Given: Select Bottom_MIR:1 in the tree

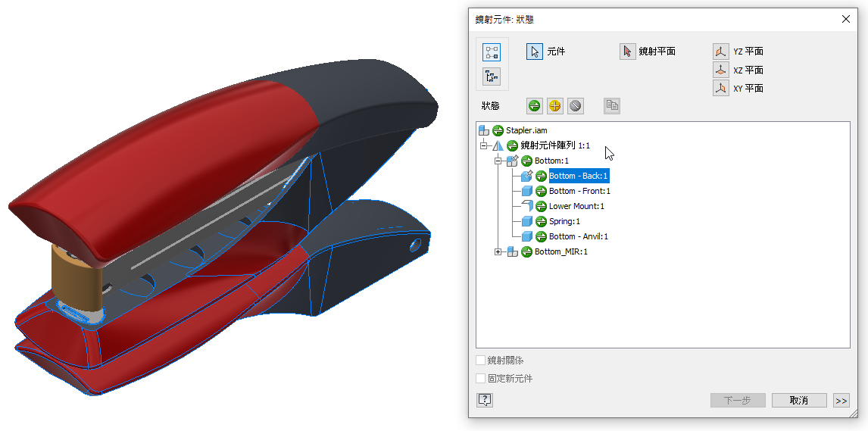Looking at the screenshot, I should click(x=560, y=251).
